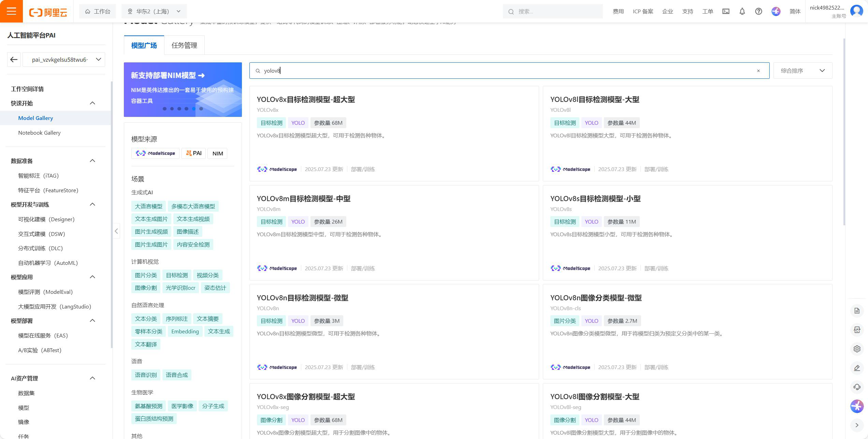The height and width of the screenshot is (439, 868).
Task: Focus the top console search box
Action: [553, 11]
